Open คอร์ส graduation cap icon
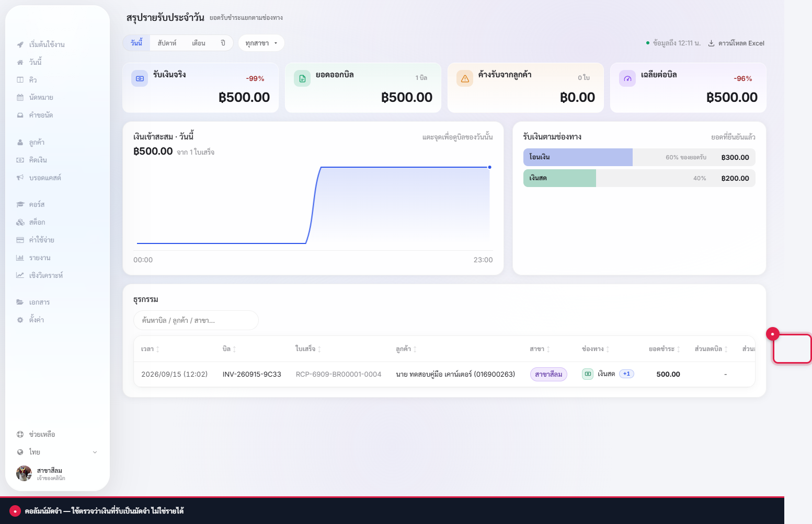 [x=20, y=205]
